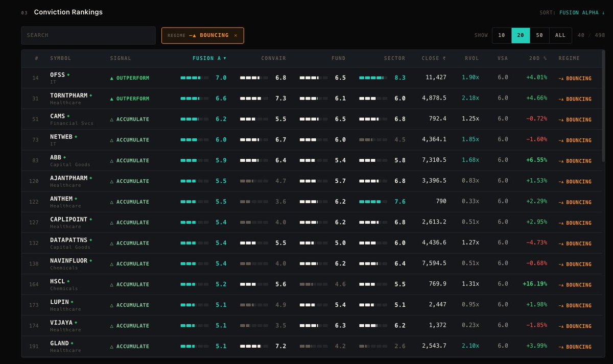
Task: Open the ABB symbol
Action: point(56,157)
